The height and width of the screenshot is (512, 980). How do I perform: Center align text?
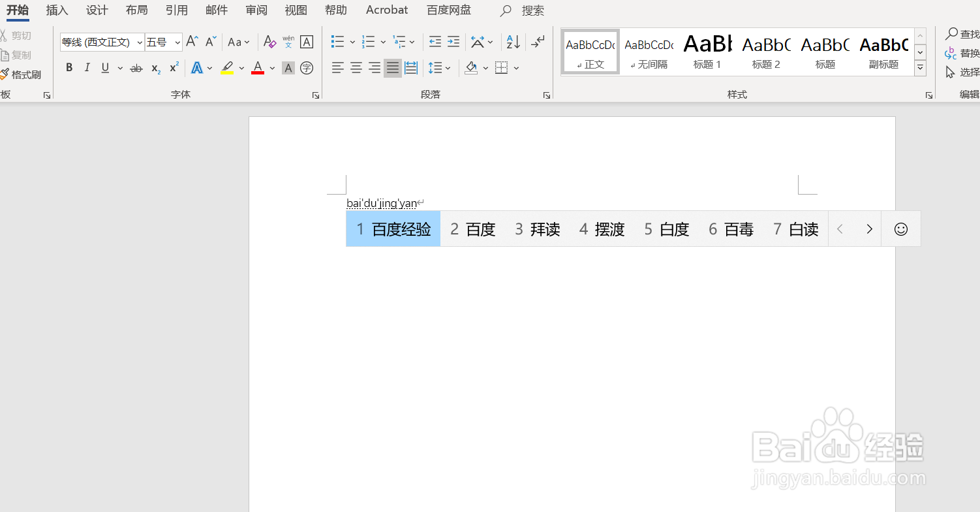(356, 68)
